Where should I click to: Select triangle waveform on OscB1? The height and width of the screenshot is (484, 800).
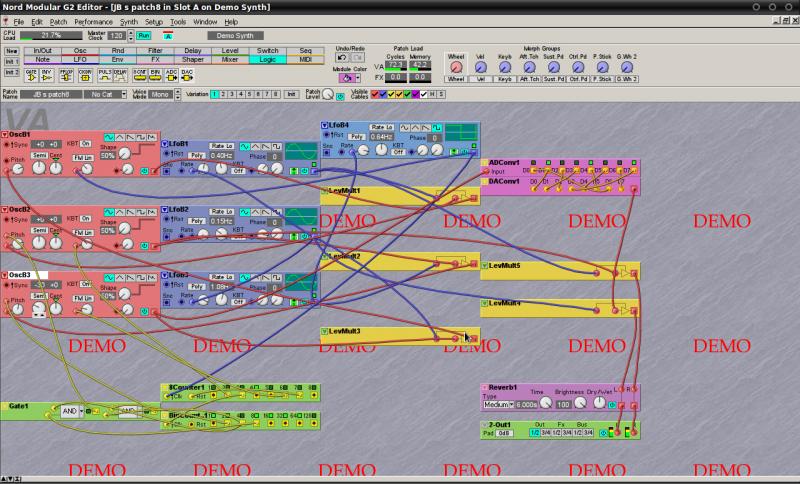[x=119, y=137]
